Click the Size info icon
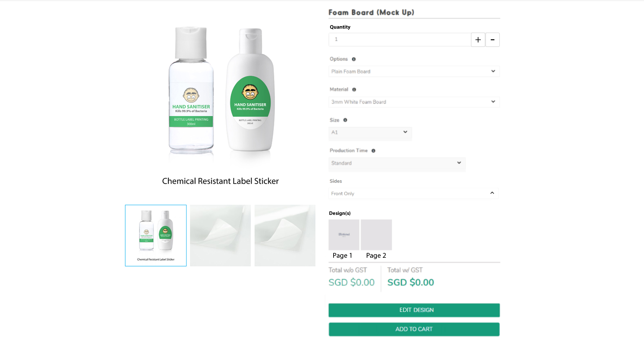 [345, 120]
